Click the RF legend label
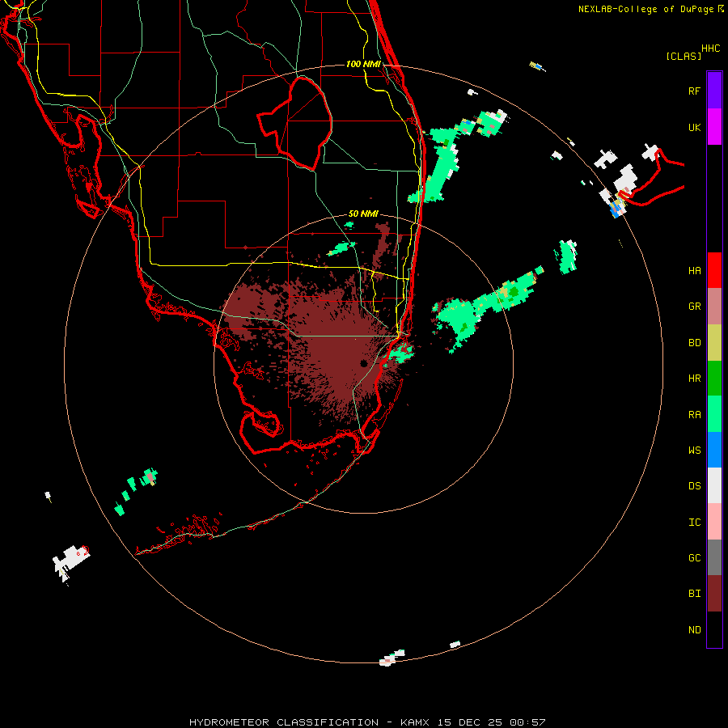728x728 pixels. (x=694, y=91)
